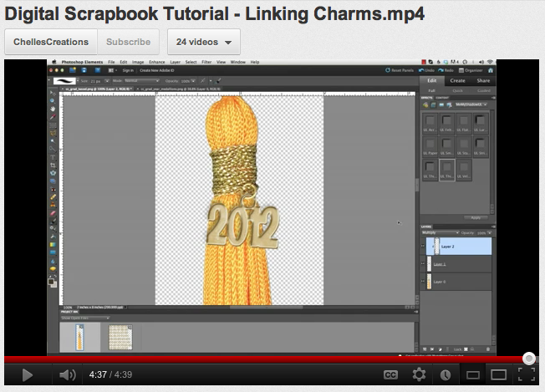Screen dimensions: 545x392
Task: Delete layer with the trash icon
Action: click(x=487, y=349)
